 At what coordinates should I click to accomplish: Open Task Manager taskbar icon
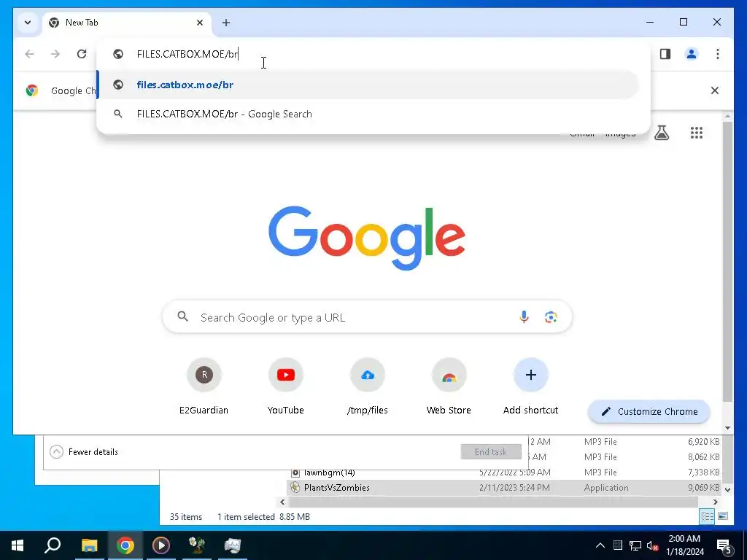[x=233, y=545]
